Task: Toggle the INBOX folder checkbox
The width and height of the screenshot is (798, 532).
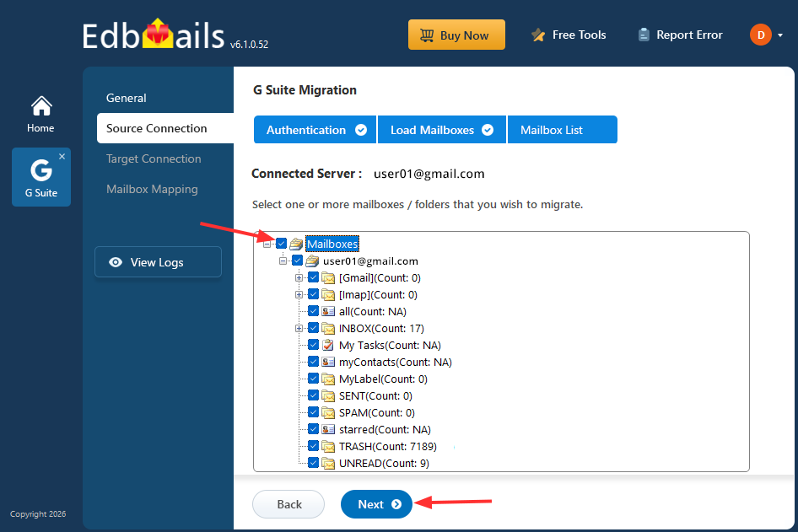Action: click(x=314, y=329)
